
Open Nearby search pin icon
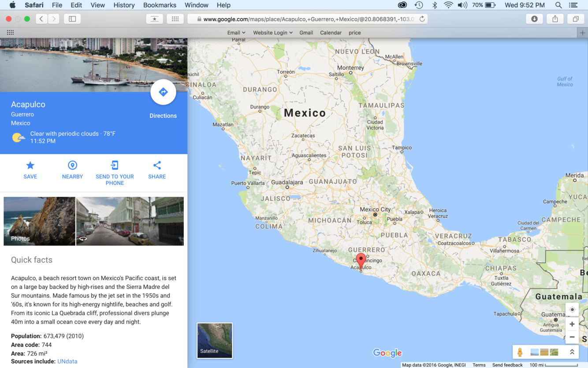[x=72, y=165]
